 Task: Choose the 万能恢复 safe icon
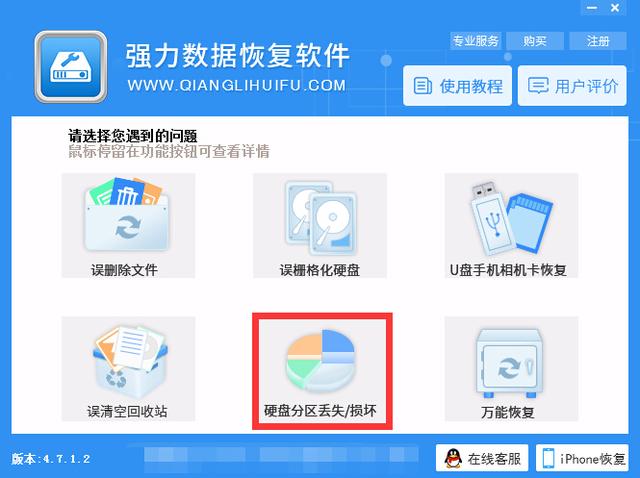tap(509, 363)
